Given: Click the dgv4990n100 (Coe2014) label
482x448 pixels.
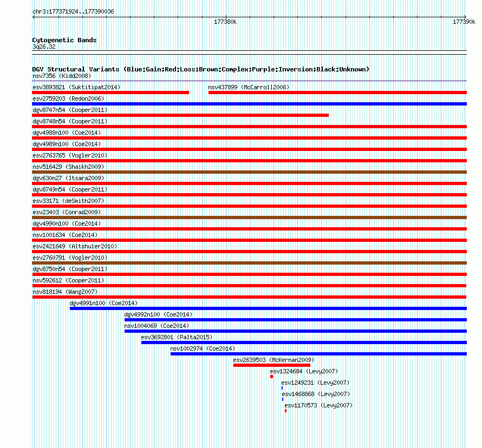Looking at the screenshot, I should tap(67, 223).
